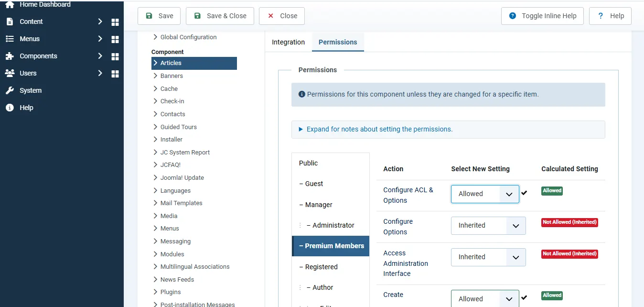
Task: Open the Components dashboard grid icon
Action: [115, 56]
